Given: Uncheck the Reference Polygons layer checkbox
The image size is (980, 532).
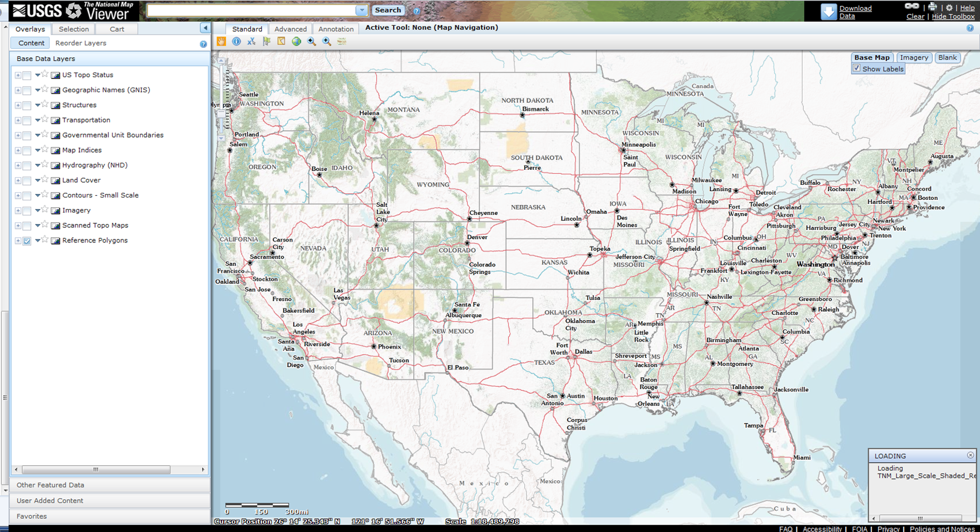Looking at the screenshot, I should 27,241.
